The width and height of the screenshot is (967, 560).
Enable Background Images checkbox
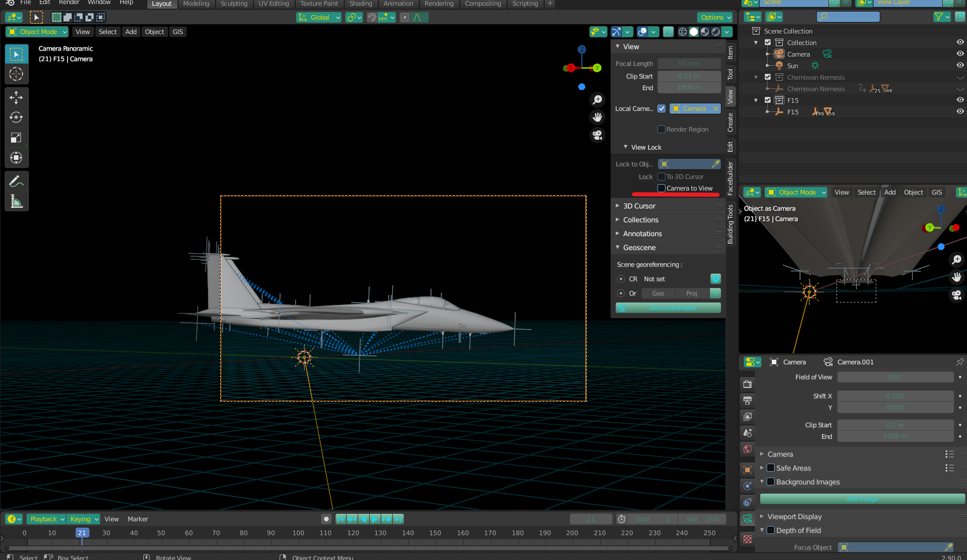click(771, 481)
